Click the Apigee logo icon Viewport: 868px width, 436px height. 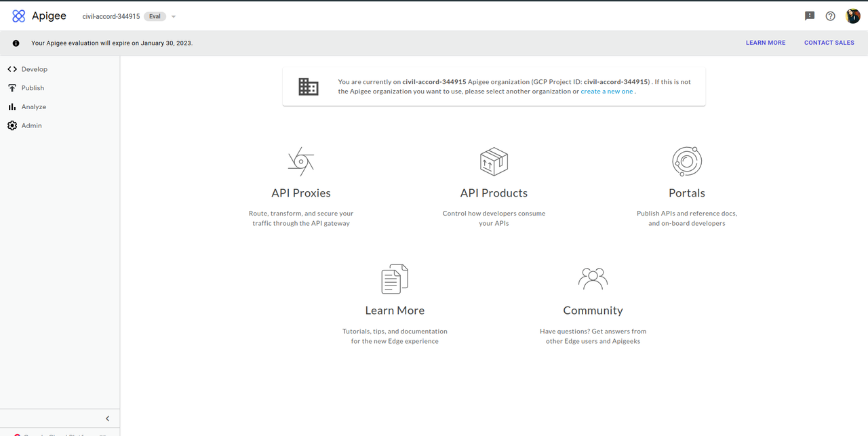coord(19,16)
